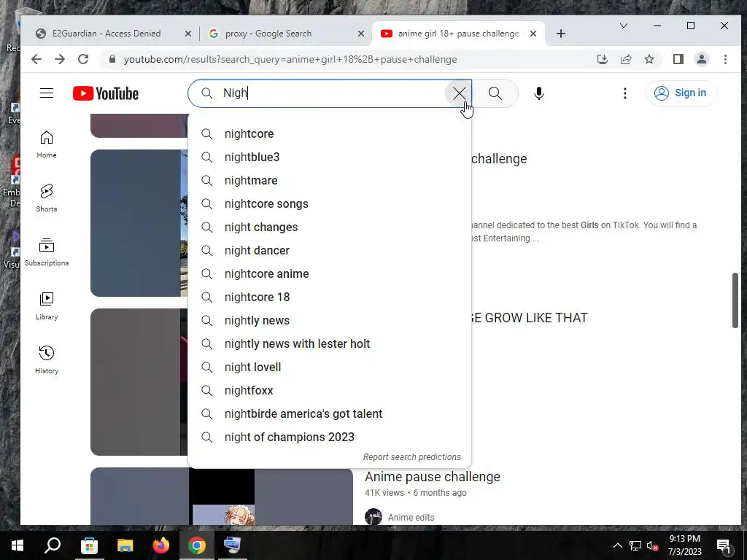This screenshot has width=747, height=560.
Task: Pick 'nightly news with lester holt' suggestion
Action: tap(329, 344)
